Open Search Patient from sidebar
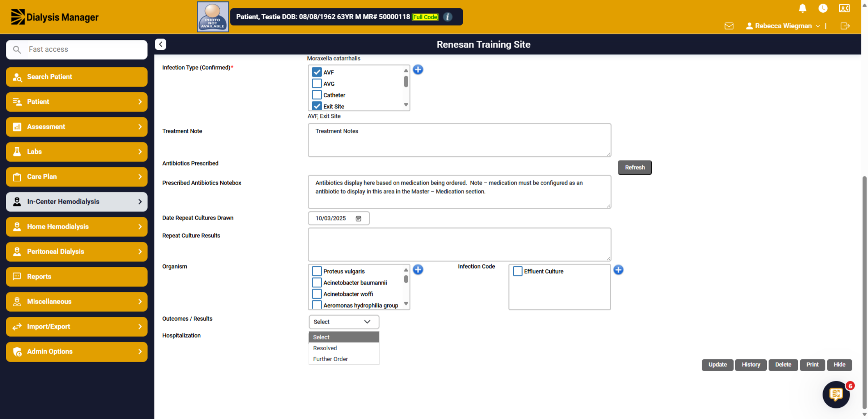Viewport: 868px width, 419px height. [77, 77]
